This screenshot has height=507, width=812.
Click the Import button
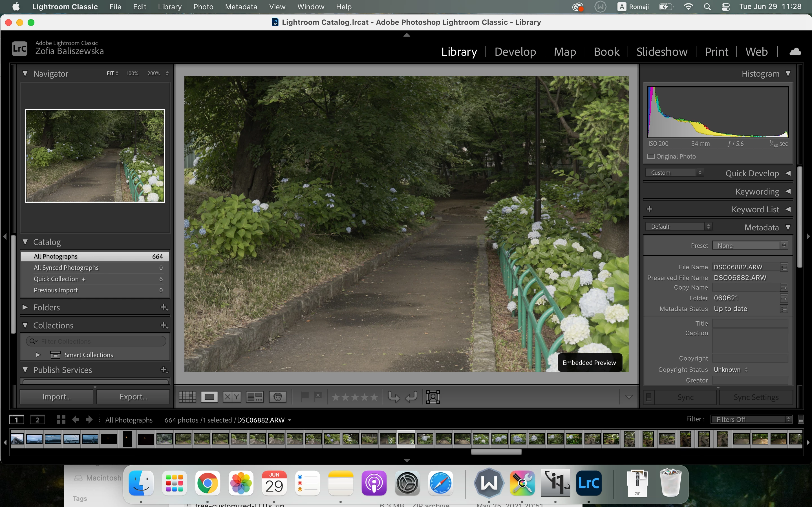(x=56, y=397)
